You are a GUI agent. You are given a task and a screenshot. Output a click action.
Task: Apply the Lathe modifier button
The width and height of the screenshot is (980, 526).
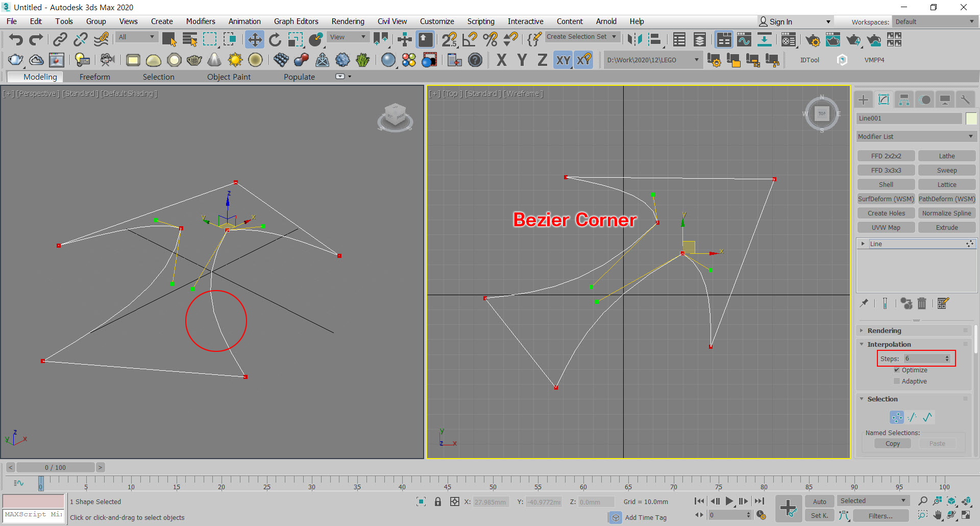946,156
